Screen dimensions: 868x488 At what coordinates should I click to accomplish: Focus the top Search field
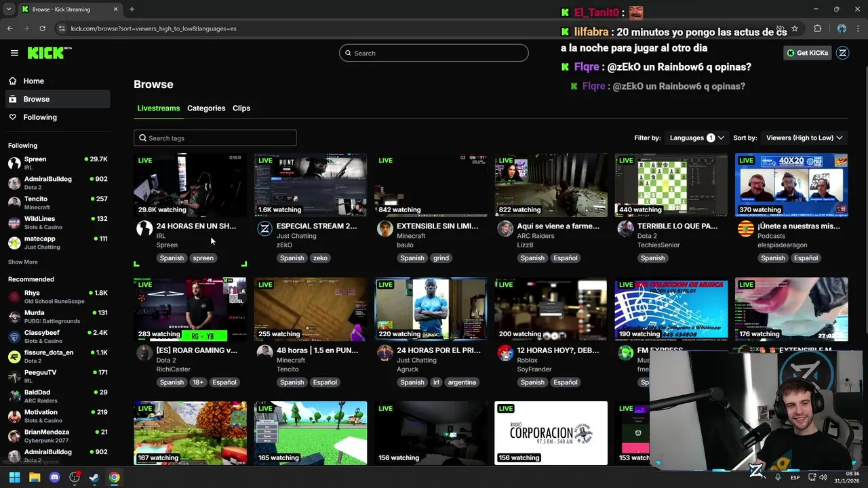pos(434,53)
